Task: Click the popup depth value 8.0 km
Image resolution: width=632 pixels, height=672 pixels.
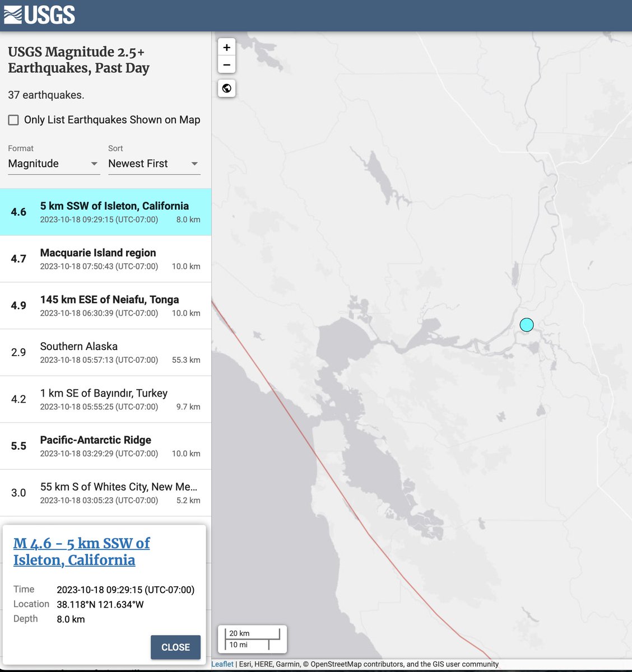Action: click(x=71, y=619)
